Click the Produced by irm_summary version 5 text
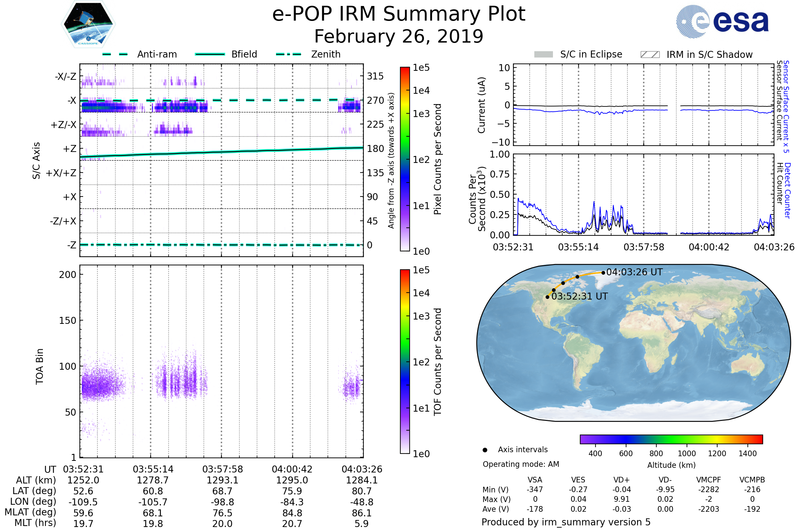Viewport: 798px width, 532px height. pyautogui.click(x=566, y=522)
